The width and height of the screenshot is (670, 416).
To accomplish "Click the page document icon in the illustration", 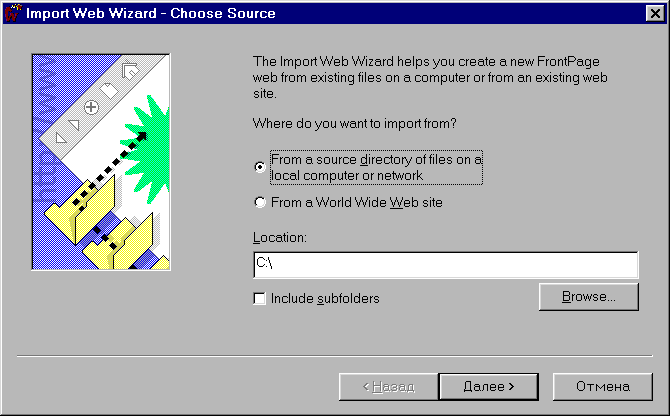I will pyautogui.click(x=110, y=89).
